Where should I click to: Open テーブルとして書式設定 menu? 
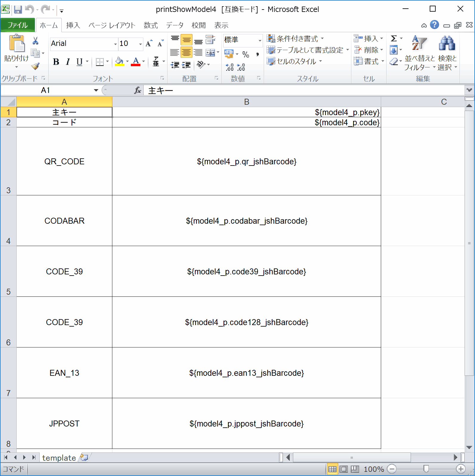[x=308, y=50]
